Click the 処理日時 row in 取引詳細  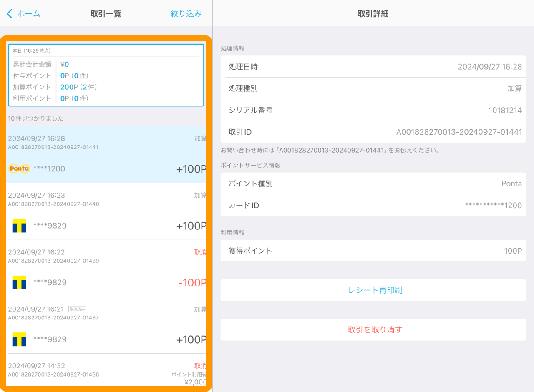373,67
